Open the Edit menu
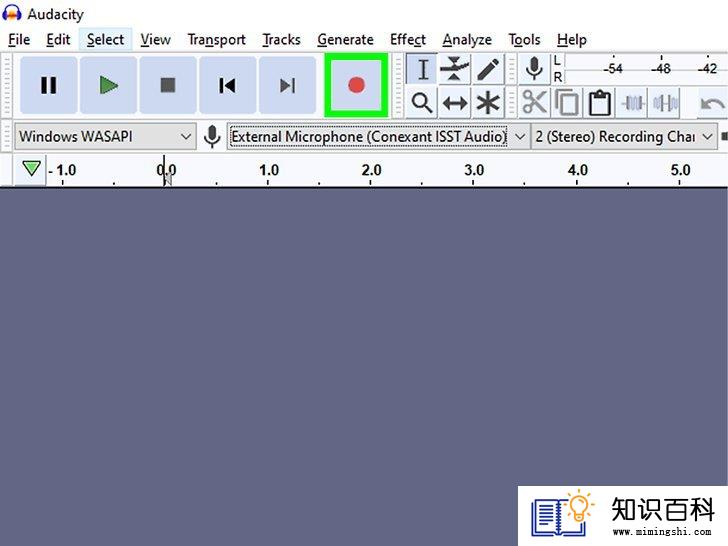The height and width of the screenshot is (546, 728). (58, 40)
